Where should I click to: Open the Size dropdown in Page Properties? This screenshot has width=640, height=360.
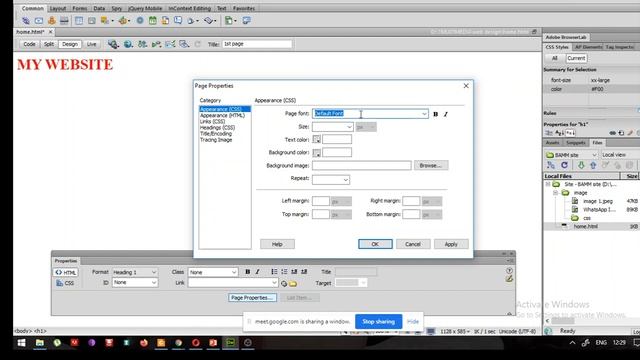click(x=349, y=127)
